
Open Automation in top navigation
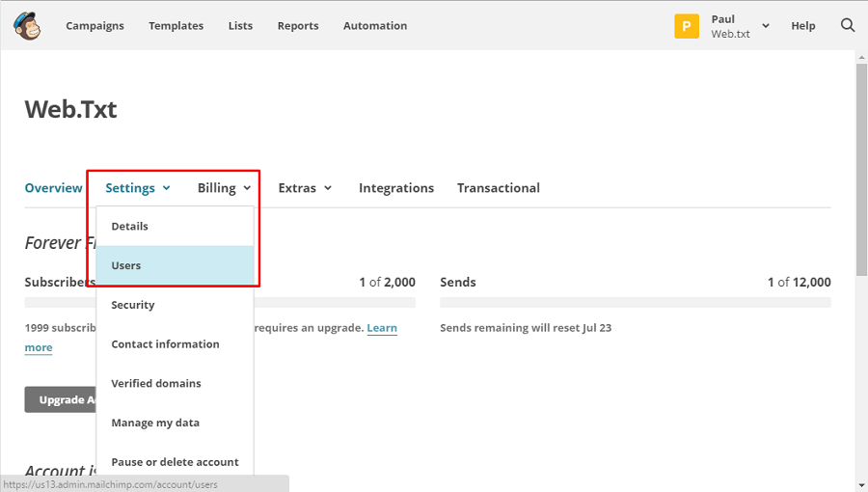[x=375, y=25]
